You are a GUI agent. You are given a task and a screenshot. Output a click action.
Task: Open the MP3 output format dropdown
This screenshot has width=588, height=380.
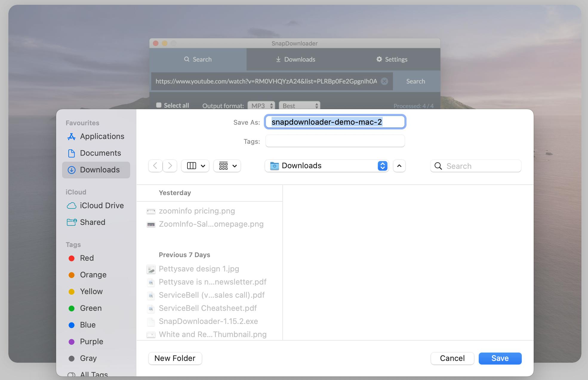pyautogui.click(x=261, y=106)
